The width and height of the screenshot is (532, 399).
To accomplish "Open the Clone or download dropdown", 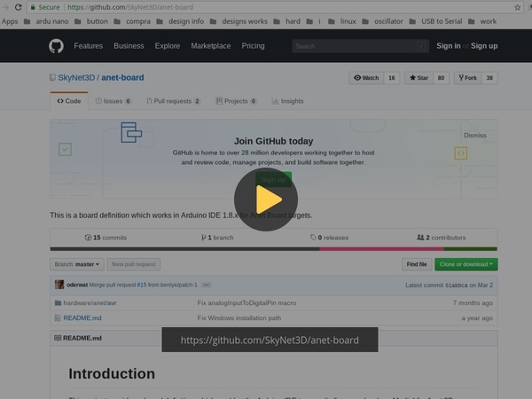I will pos(466,264).
